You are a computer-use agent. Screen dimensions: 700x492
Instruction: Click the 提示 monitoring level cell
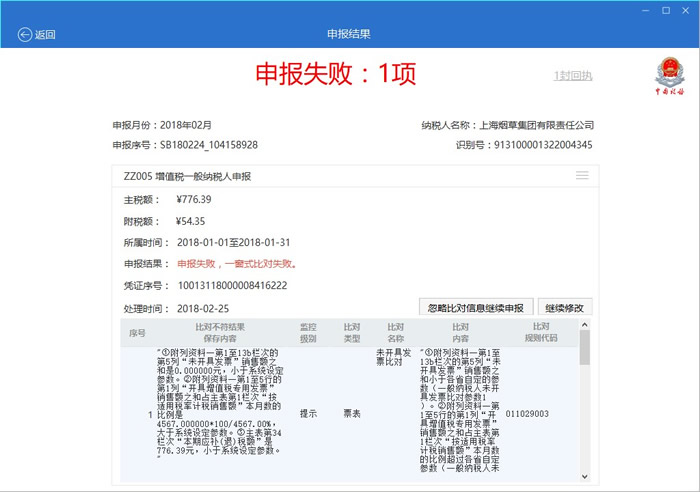(308, 414)
